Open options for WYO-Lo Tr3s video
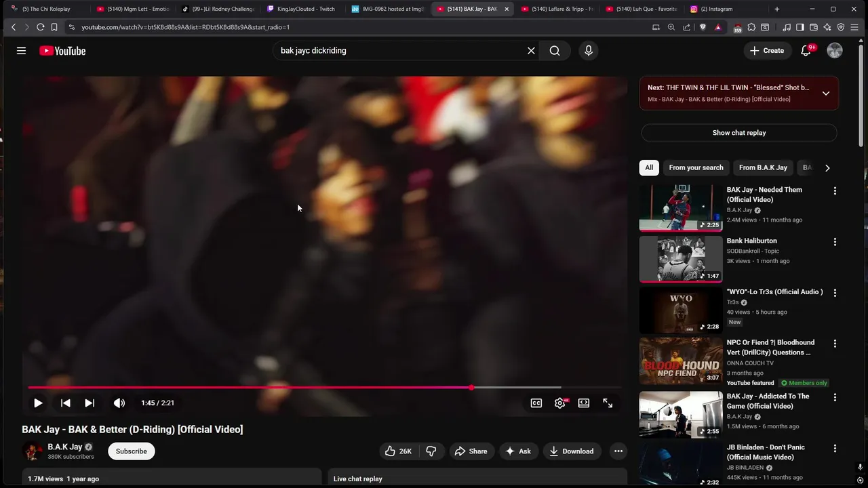The width and height of the screenshot is (868, 488). coord(835,293)
